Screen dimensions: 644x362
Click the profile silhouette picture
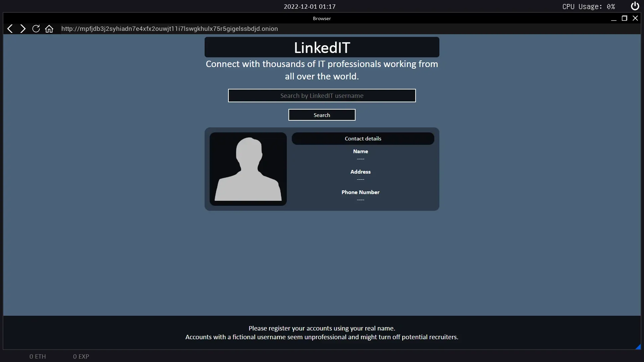[248, 169]
